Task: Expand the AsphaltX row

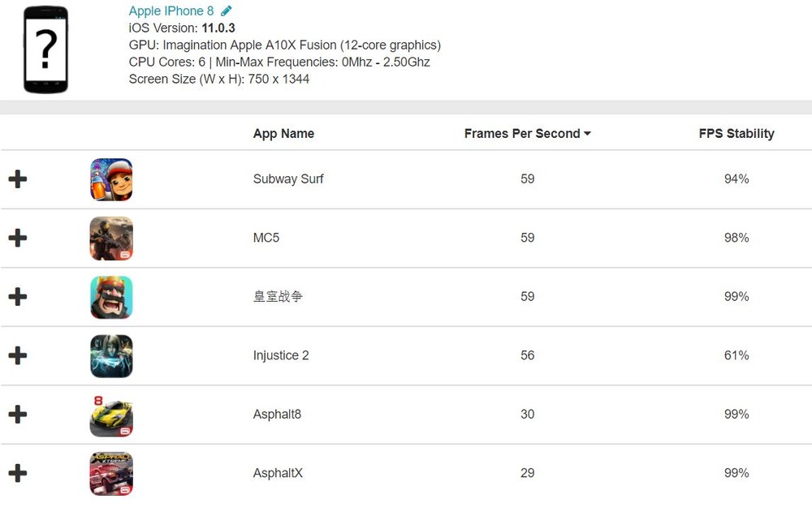Action: pyautogui.click(x=17, y=474)
